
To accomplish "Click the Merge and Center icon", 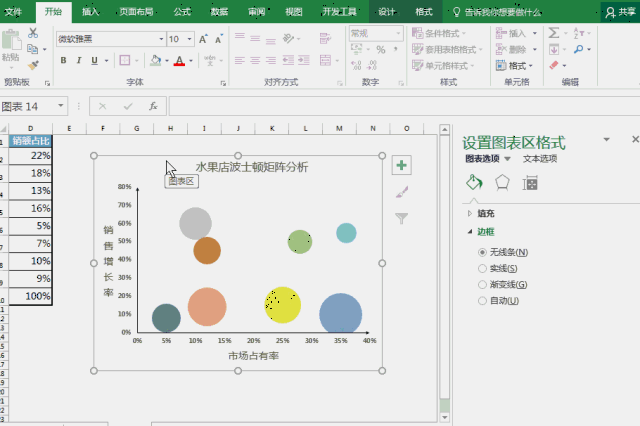I will [326, 60].
